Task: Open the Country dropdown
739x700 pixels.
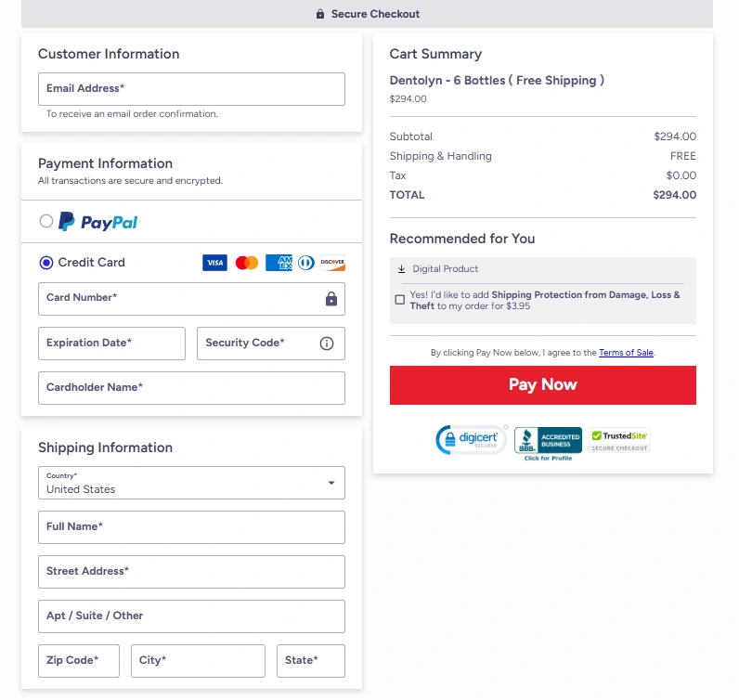Action: [x=191, y=483]
